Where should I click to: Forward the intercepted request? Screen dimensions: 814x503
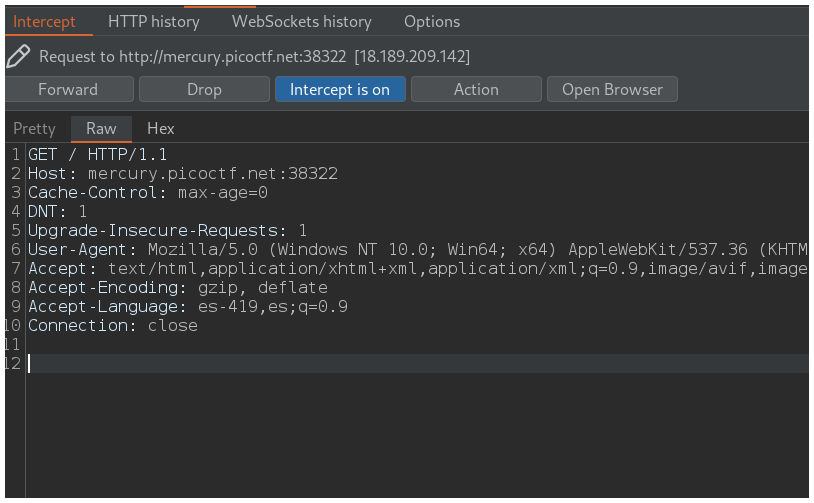[x=68, y=89]
